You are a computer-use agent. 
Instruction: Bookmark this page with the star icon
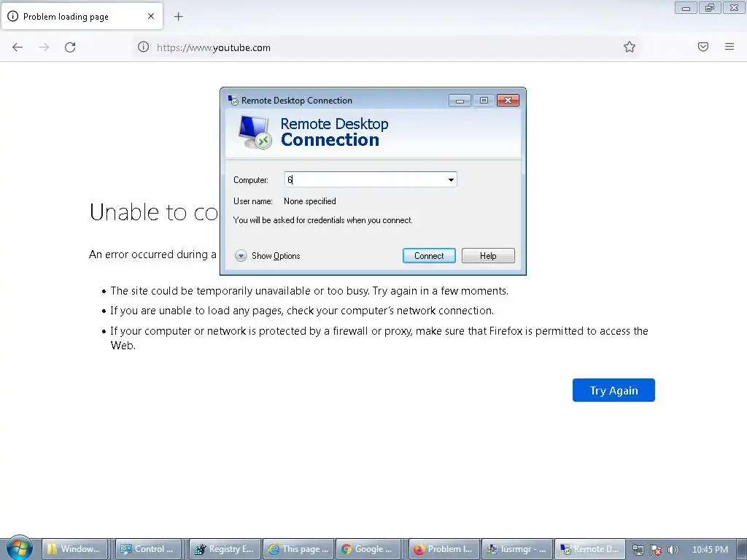point(630,47)
